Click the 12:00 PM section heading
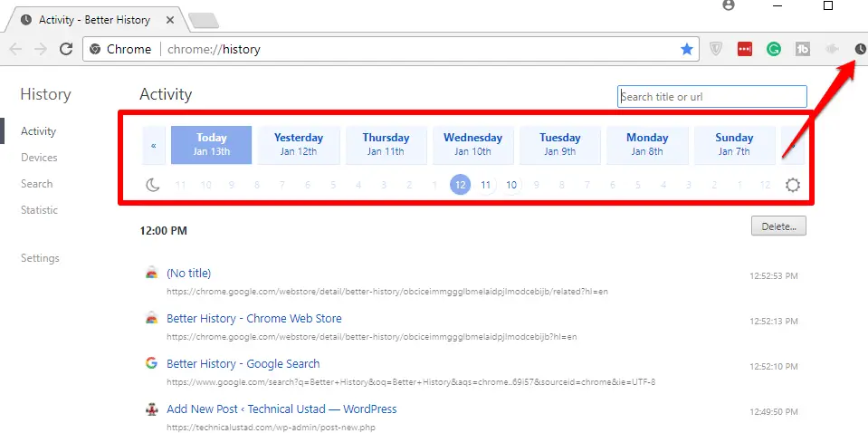The width and height of the screenshot is (868, 433). (x=163, y=230)
